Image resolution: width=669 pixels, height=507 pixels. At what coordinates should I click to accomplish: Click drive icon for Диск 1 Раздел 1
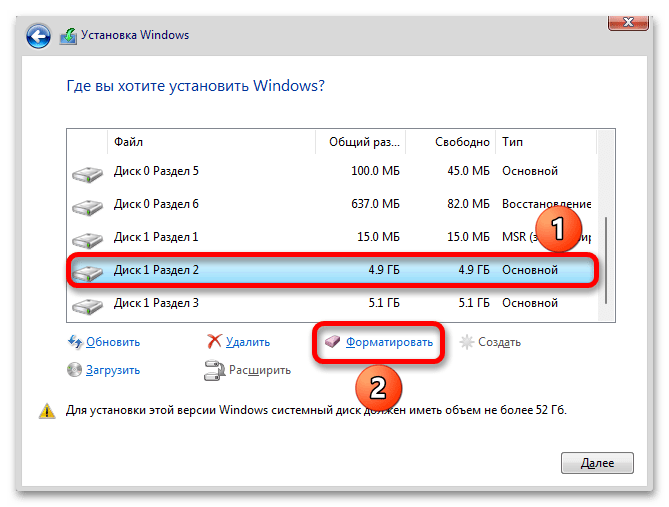[x=87, y=239]
